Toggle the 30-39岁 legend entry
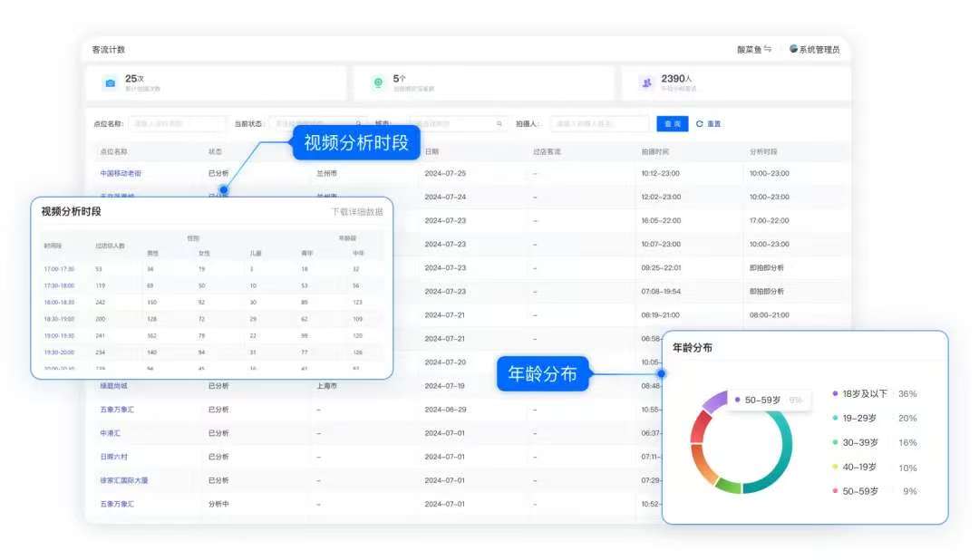This screenshot has width=979, height=560. [x=860, y=443]
